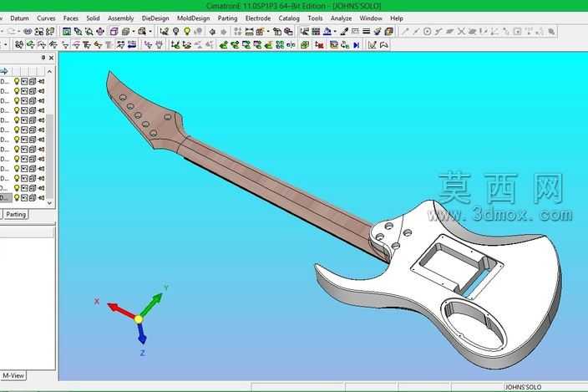This screenshot has width=588, height=392.
Task: Click the chart with checkmark analysis icon
Action: pyautogui.click(x=372, y=45)
